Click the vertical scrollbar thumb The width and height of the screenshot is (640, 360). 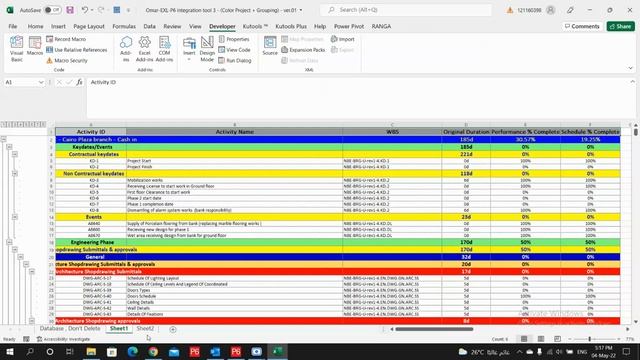(636, 132)
